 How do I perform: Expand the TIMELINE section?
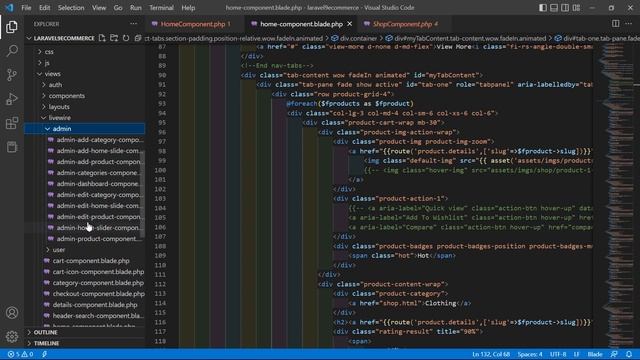[84, 343]
